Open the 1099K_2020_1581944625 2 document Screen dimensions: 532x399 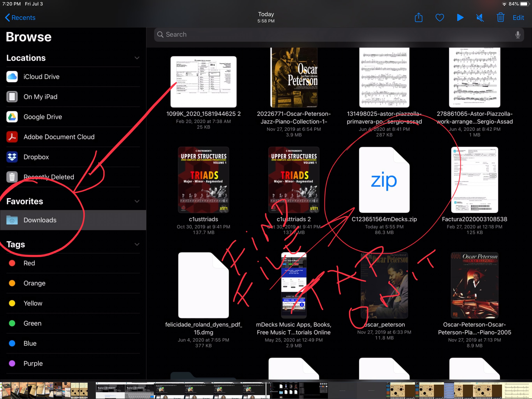[x=203, y=82]
